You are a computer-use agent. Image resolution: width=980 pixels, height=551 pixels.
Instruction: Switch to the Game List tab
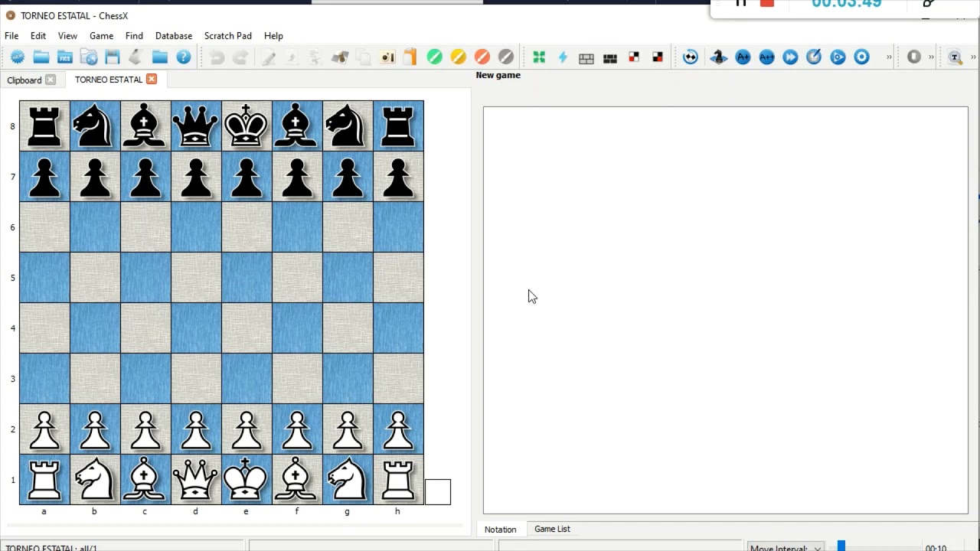click(552, 529)
